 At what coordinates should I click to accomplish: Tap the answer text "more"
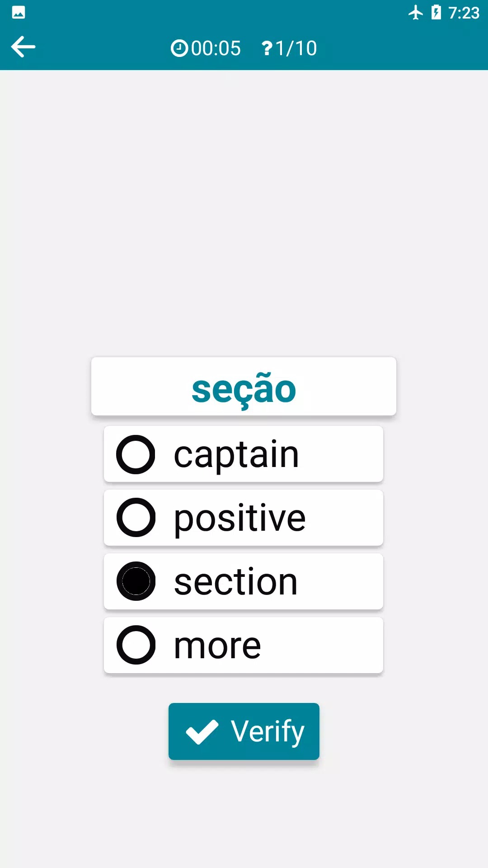tap(217, 646)
